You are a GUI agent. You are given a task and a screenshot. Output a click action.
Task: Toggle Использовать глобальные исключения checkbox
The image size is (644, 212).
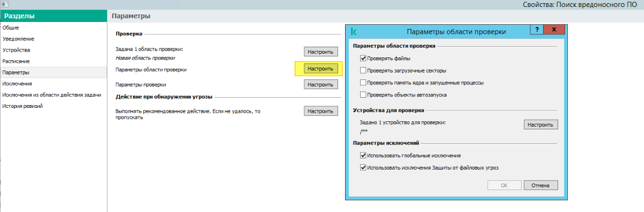click(363, 155)
